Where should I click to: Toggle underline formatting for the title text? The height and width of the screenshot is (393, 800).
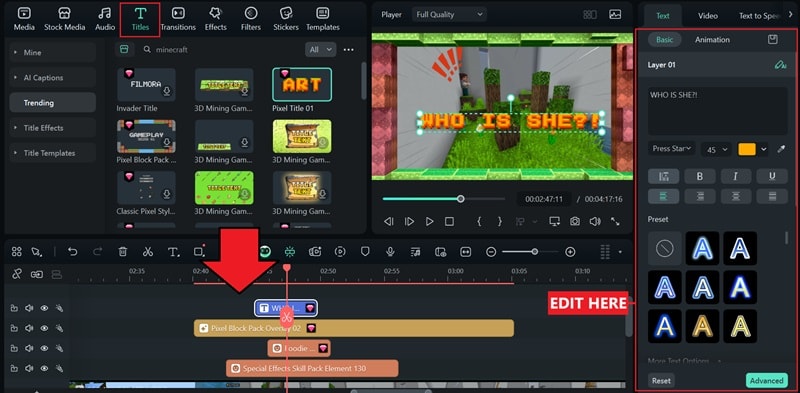click(x=772, y=176)
